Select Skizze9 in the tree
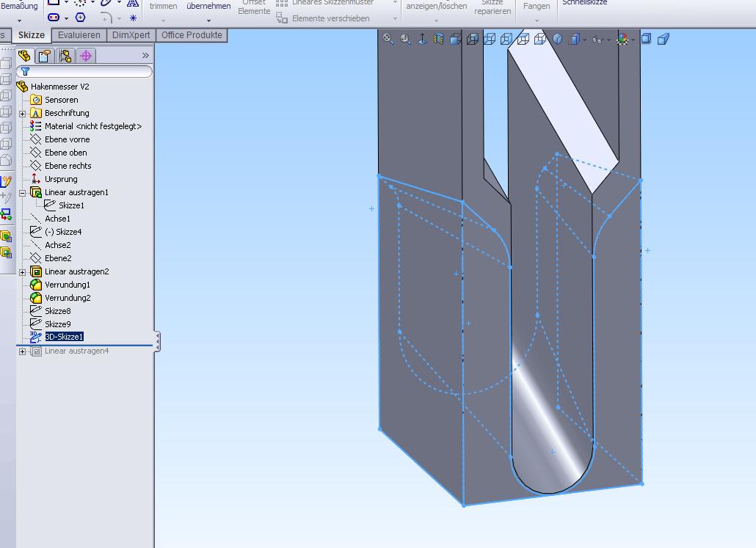The image size is (756, 548). (58, 324)
